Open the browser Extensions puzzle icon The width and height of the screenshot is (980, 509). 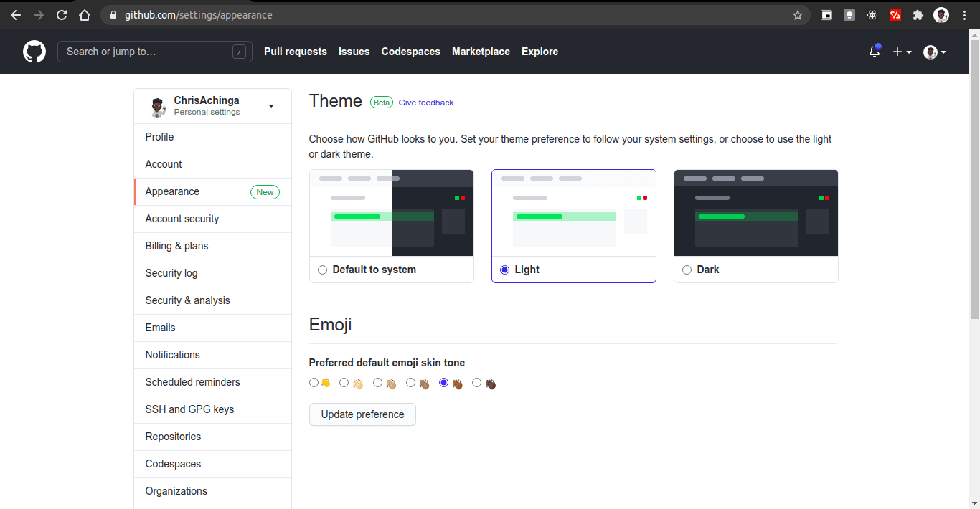tap(918, 15)
